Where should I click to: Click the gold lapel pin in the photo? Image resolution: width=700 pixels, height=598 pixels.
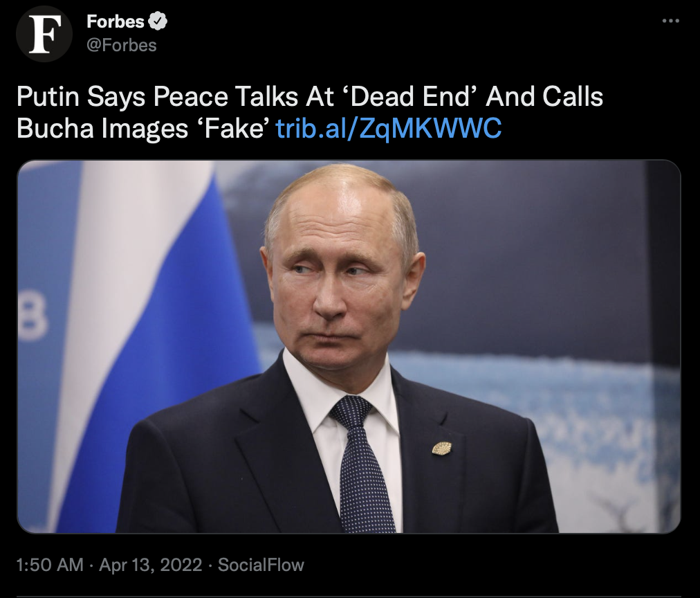coord(441,448)
